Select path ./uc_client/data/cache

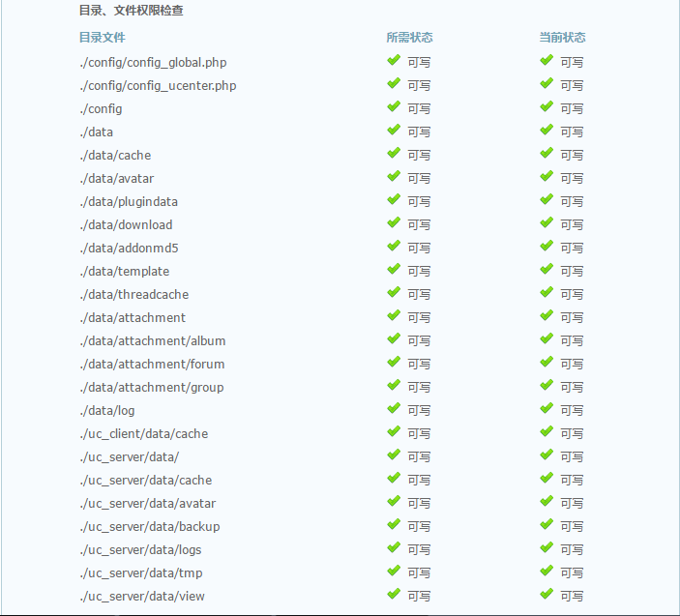point(144,433)
